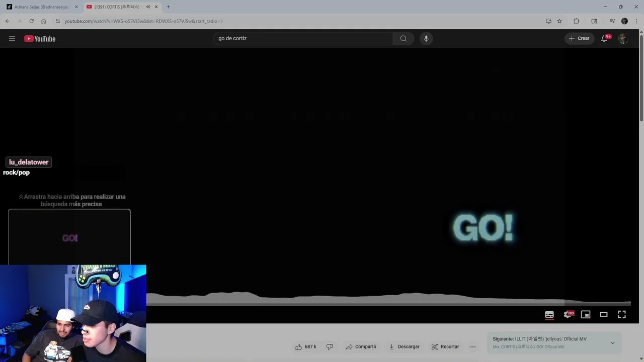Switch player to miniplayer mode

tap(586, 314)
